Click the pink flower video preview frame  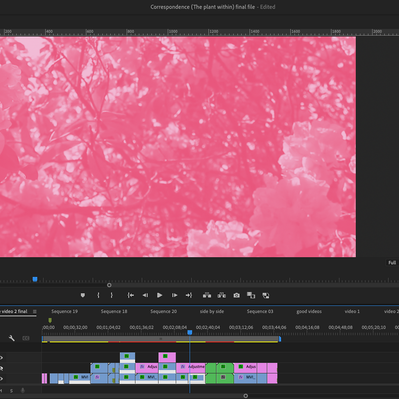coord(178,147)
